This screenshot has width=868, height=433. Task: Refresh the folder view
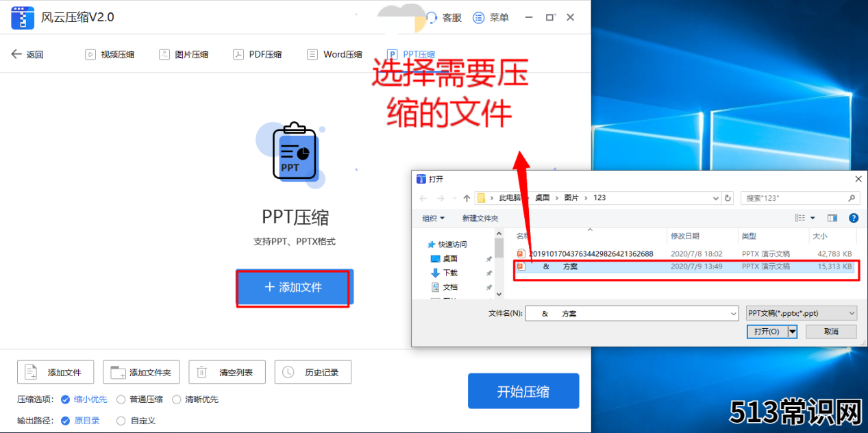coord(728,198)
